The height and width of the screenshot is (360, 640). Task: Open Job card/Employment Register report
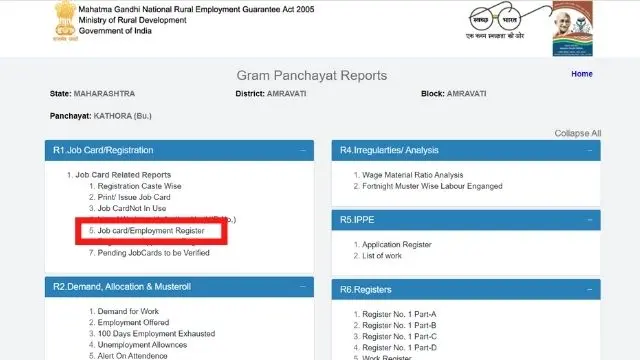(151, 231)
